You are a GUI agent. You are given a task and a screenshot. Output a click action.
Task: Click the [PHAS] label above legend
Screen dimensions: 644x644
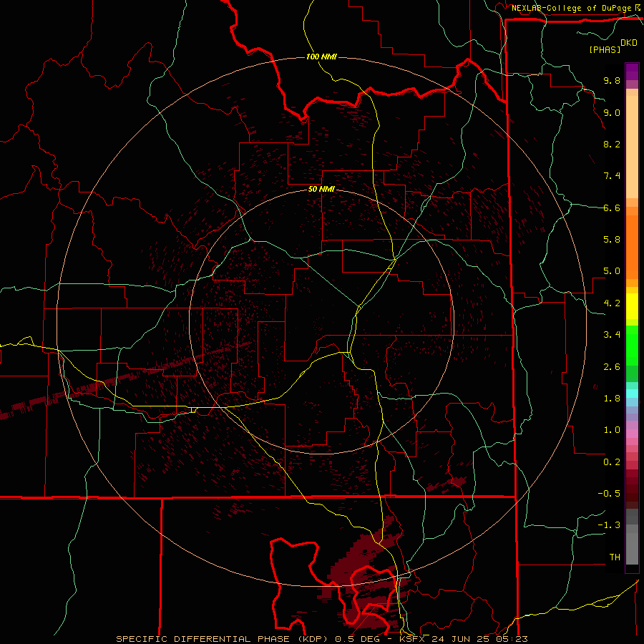[x=605, y=49]
